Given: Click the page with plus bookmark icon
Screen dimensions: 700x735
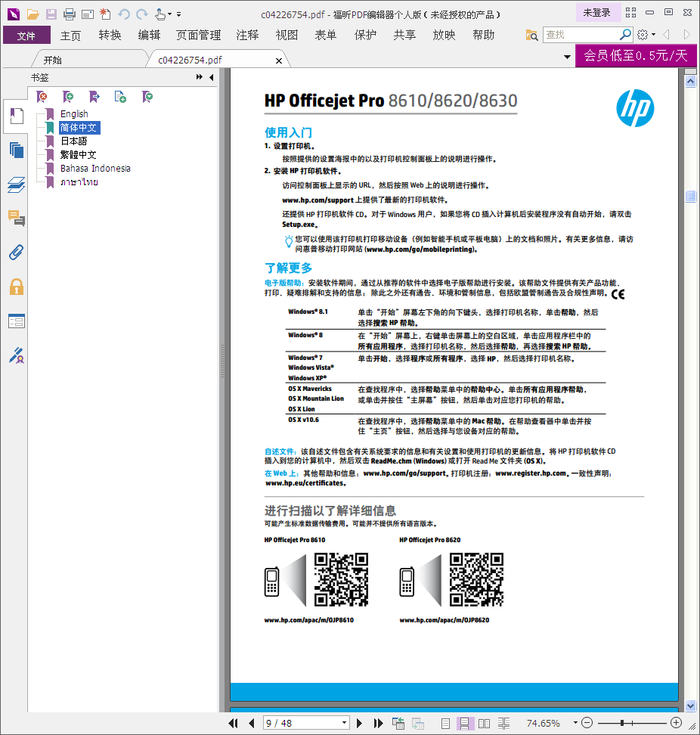Looking at the screenshot, I should 120,97.
